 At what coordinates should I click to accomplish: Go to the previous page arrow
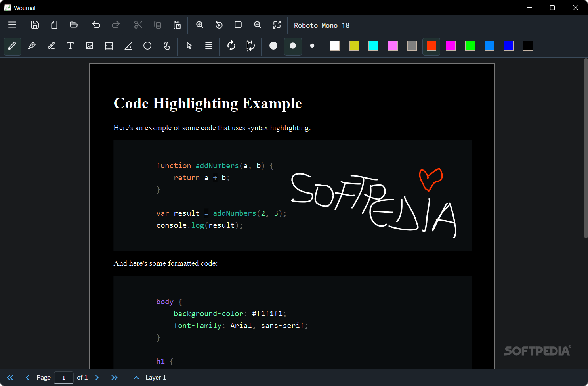[27, 378]
